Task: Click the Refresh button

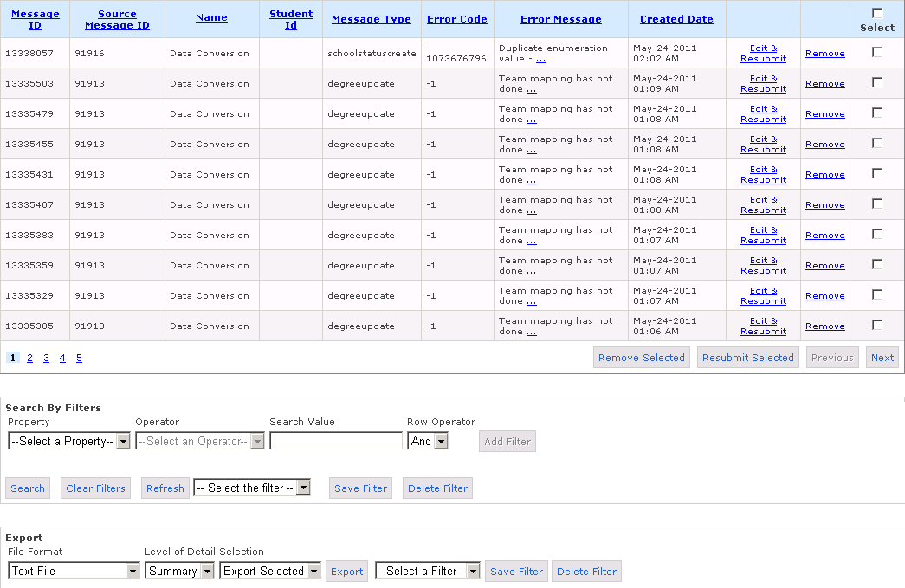Action: click(x=165, y=488)
